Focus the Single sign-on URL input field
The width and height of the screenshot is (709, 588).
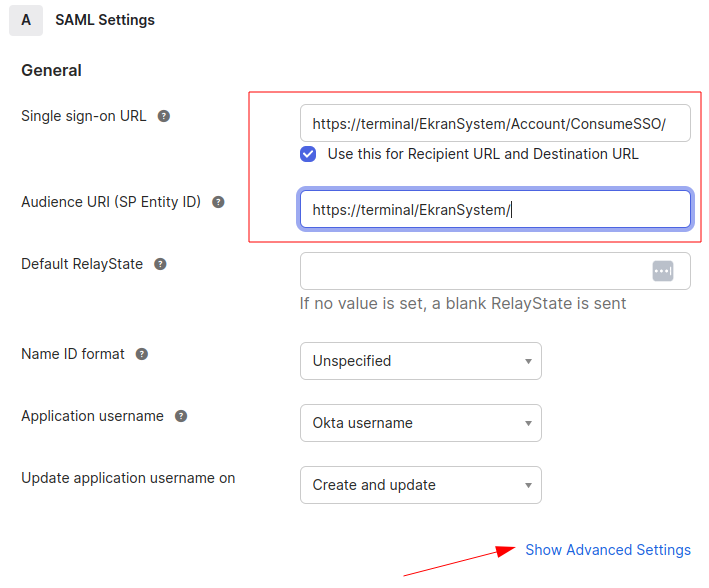495,124
